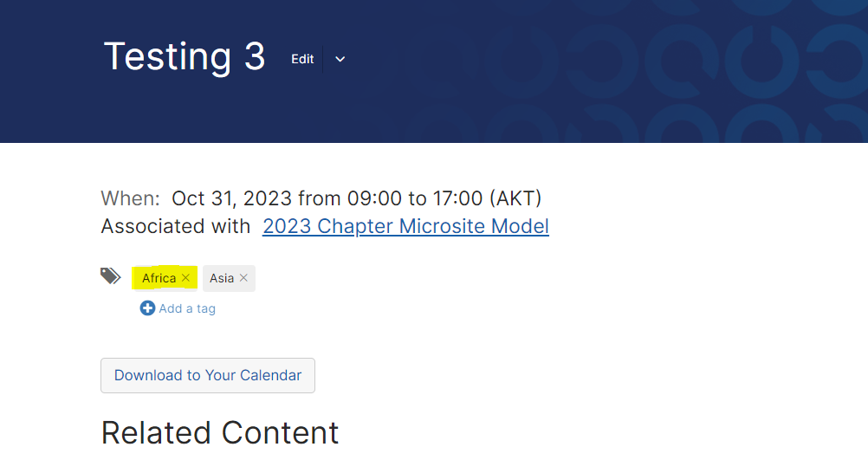Select the Asia tag label
Viewport: 868px width, 460px height.
[x=222, y=278]
